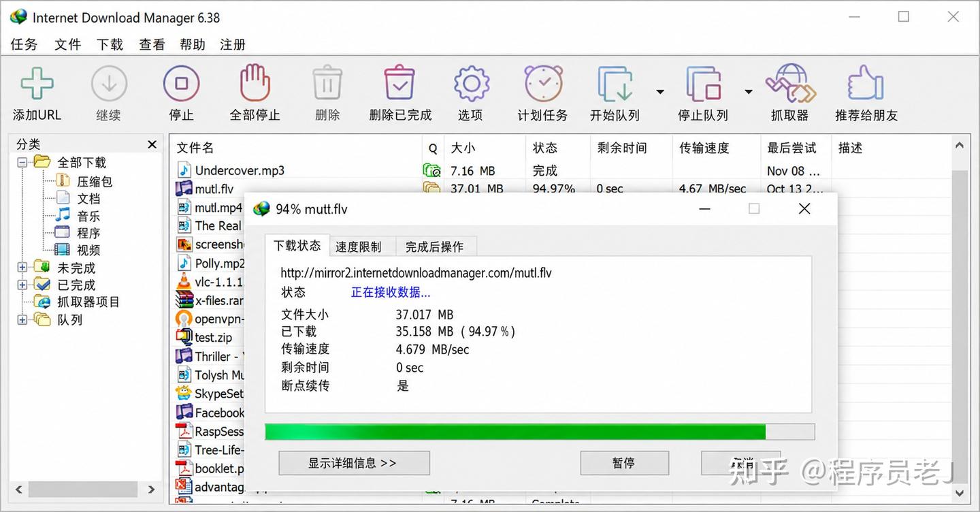Switch to the 下载状态 tab
980x512 pixels.
coord(297,246)
